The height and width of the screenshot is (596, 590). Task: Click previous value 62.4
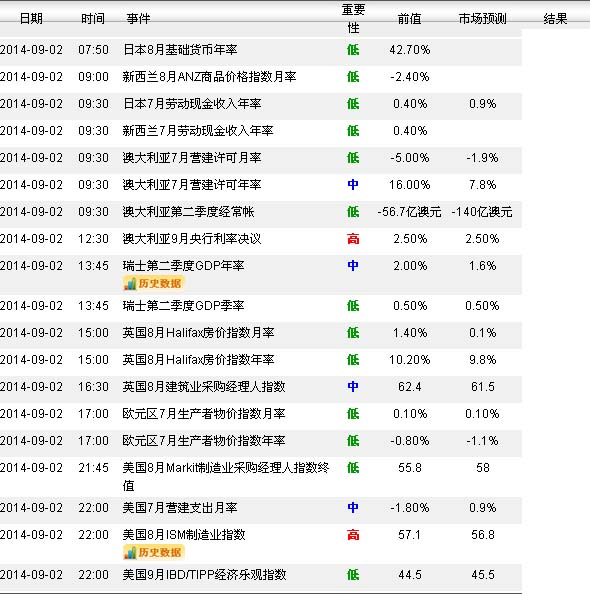409,387
